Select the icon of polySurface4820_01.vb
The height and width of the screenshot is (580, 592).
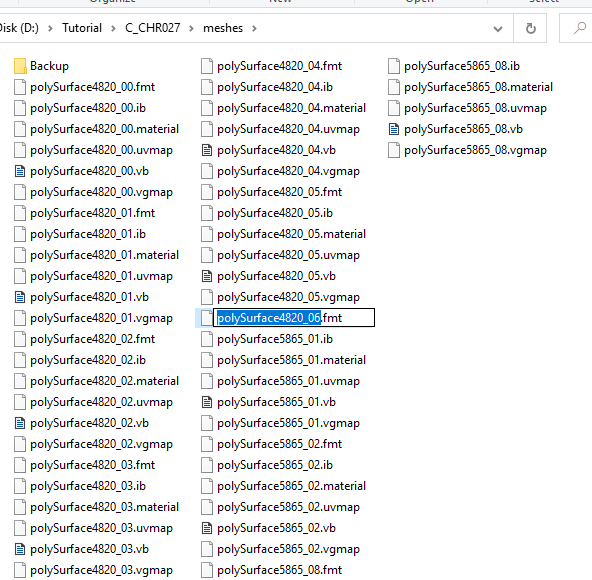pos(20,297)
